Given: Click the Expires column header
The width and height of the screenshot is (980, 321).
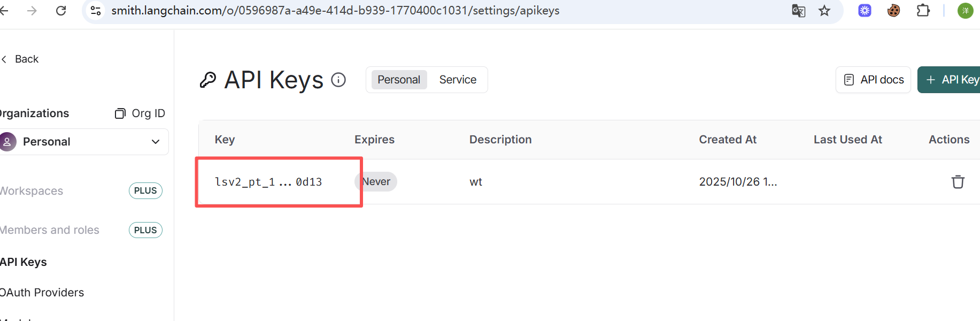Looking at the screenshot, I should point(374,140).
